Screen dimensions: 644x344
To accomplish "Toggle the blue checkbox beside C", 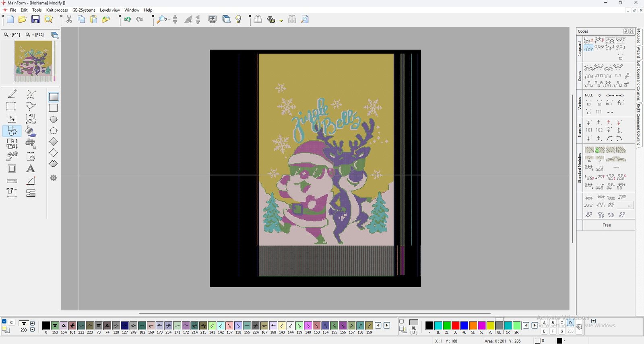I will coord(4,321).
